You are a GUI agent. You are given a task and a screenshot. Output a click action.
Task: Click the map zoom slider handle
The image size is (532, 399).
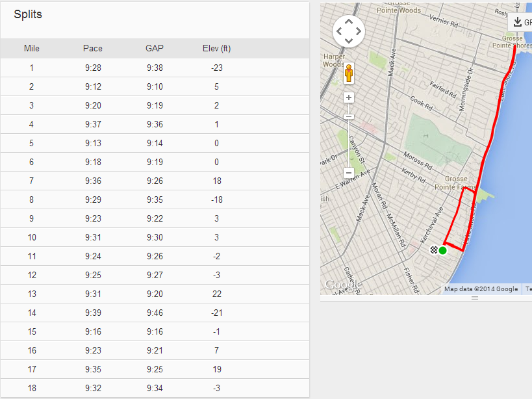(x=349, y=116)
